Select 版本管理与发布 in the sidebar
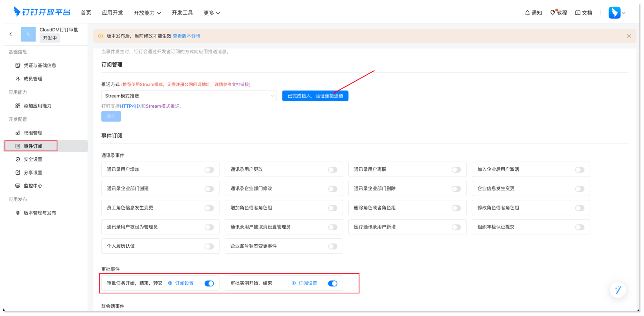Viewport: 644px width, 316px height. click(40, 213)
